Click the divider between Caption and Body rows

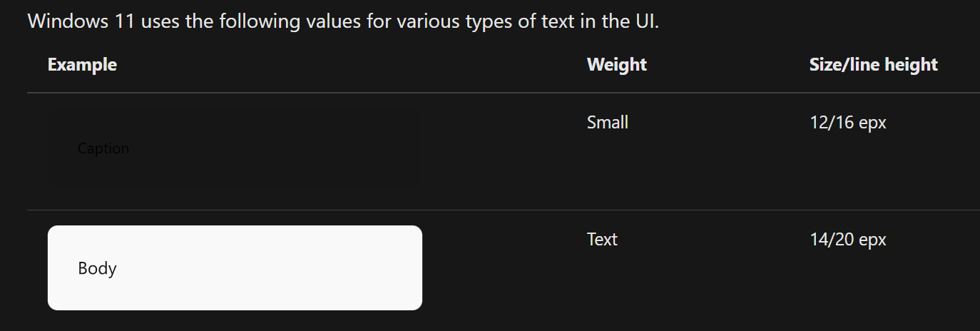[x=504, y=210]
